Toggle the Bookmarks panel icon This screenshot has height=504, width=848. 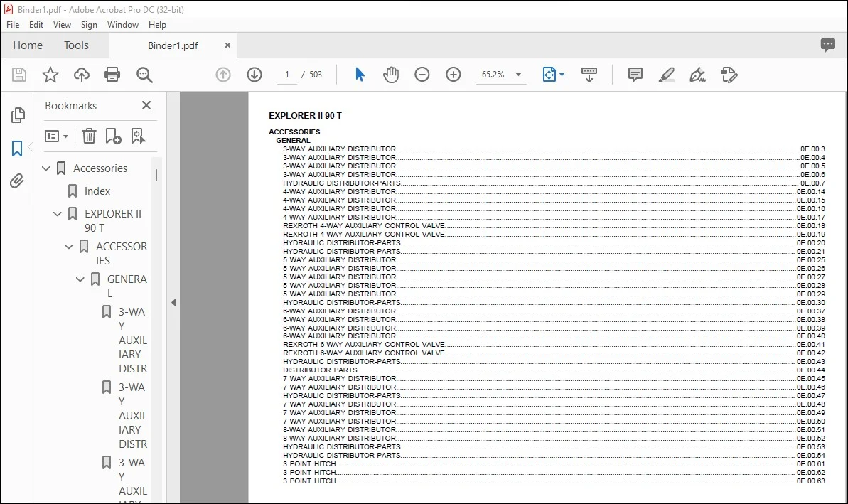[17, 148]
